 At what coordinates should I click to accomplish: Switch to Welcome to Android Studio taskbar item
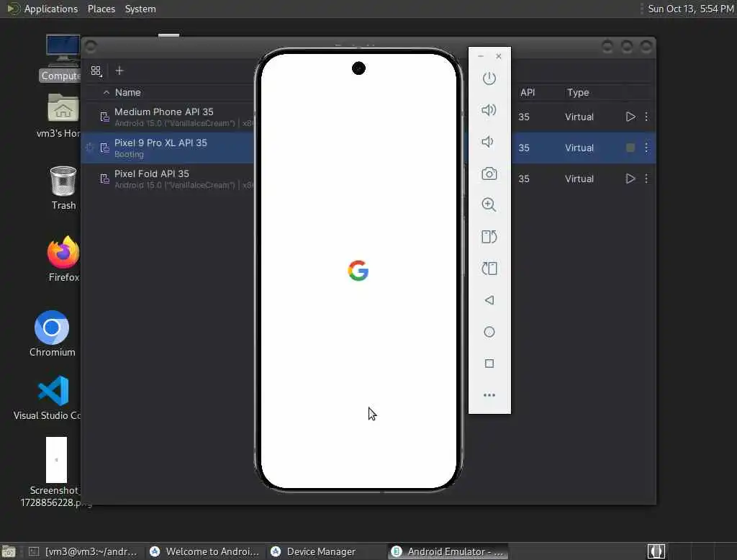pos(204,551)
